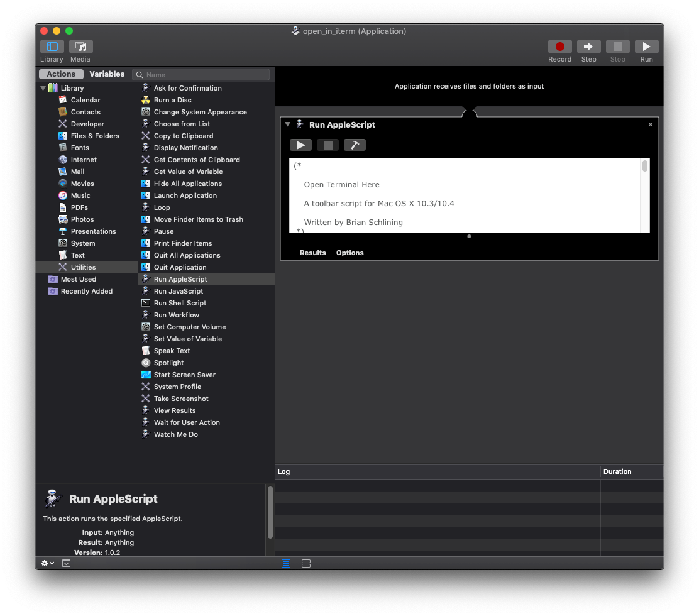
Task: Collapse the Run AppleScript action disclosure triangle
Action: [x=287, y=124]
